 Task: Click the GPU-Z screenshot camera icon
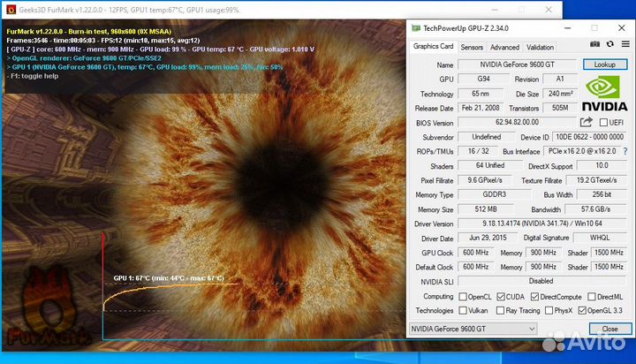pyautogui.click(x=594, y=44)
